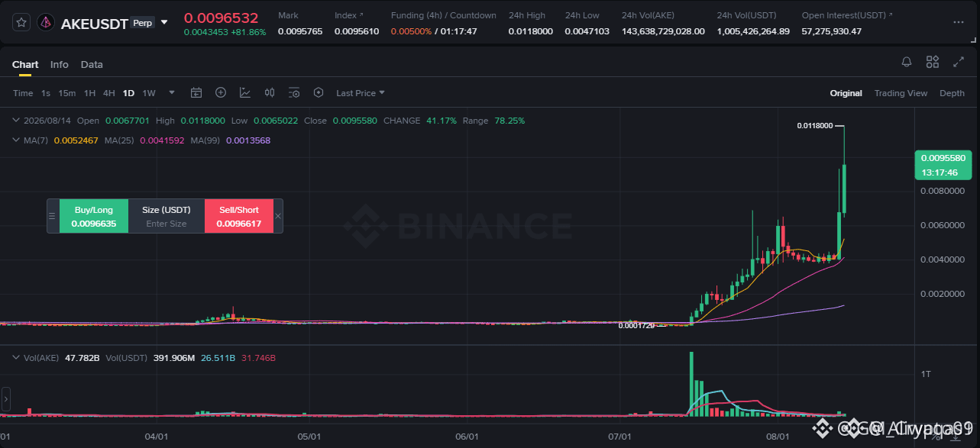
Task: Open the AKEUSDT pair selector dropdown arrow
Action: [x=164, y=23]
